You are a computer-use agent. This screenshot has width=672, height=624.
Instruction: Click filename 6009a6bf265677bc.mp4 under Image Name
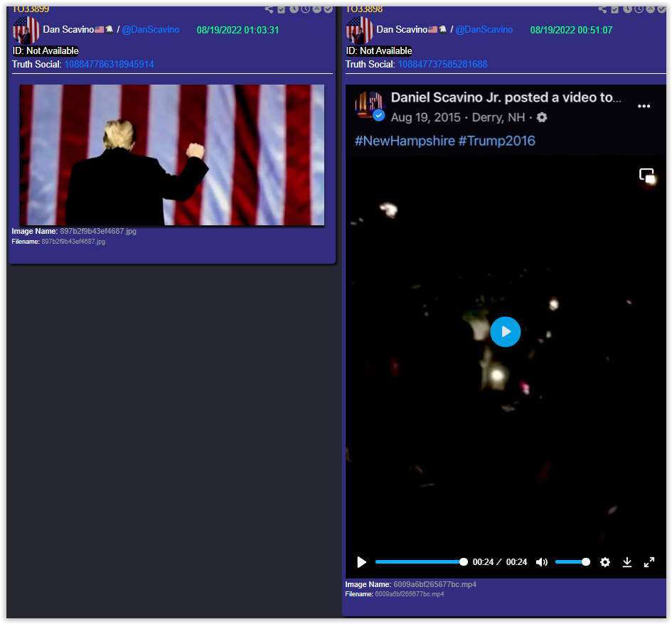pyautogui.click(x=410, y=594)
